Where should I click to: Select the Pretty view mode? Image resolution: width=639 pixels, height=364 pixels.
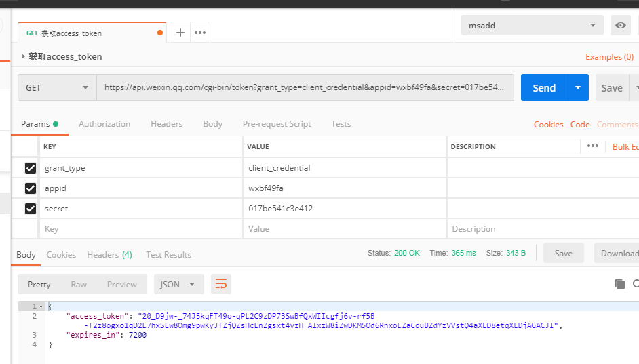39,284
